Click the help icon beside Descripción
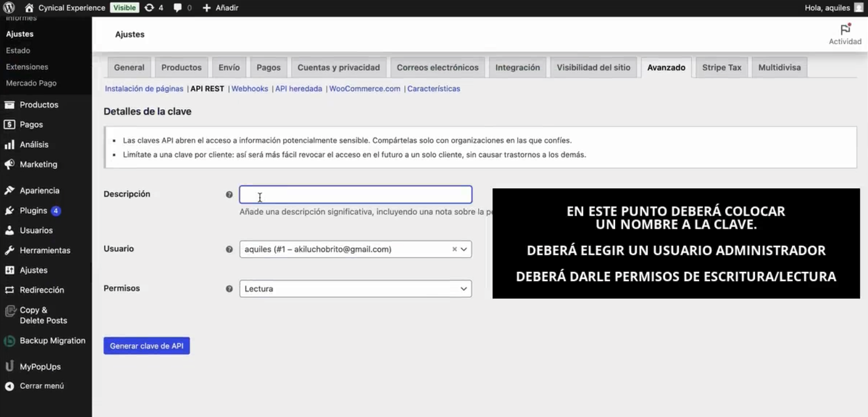The image size is (868, 417). [229, 195]
